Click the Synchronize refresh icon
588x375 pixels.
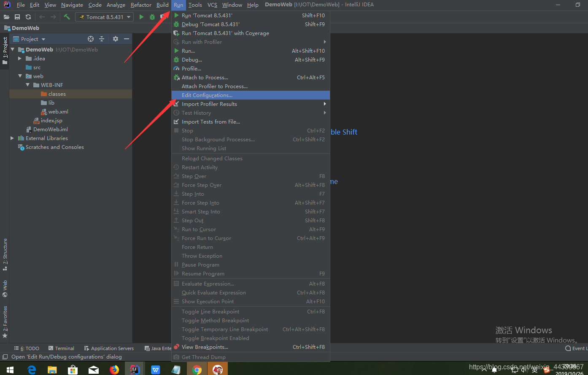pos(28,17)
